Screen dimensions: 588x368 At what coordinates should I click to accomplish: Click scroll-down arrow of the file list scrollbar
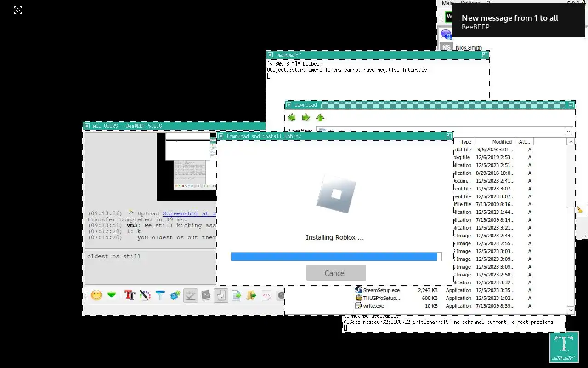571,310
